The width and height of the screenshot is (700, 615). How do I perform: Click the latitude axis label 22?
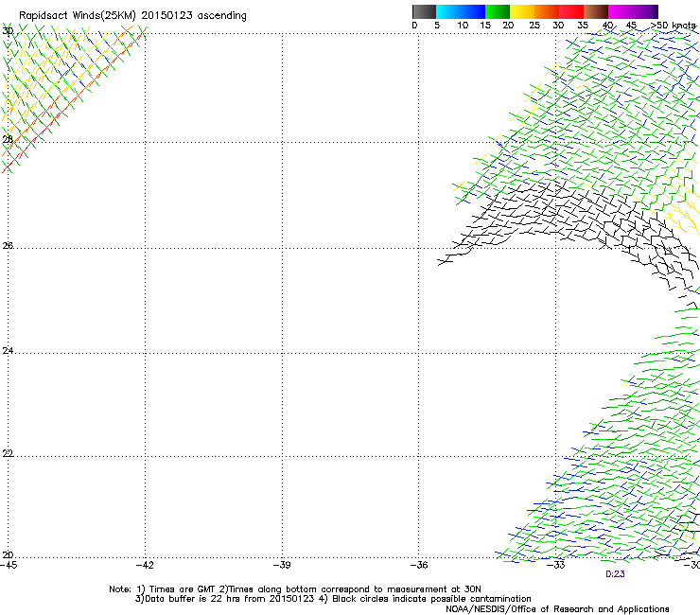8,453
